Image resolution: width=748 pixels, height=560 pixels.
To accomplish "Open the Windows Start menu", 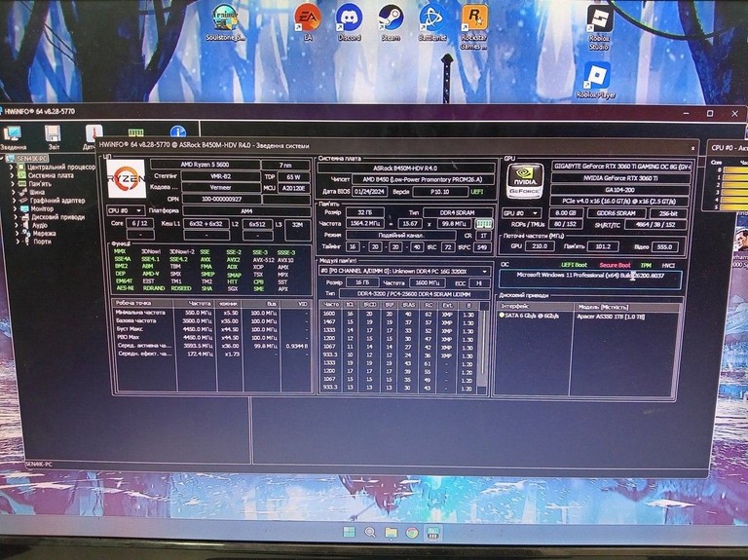I will [349, 533].
